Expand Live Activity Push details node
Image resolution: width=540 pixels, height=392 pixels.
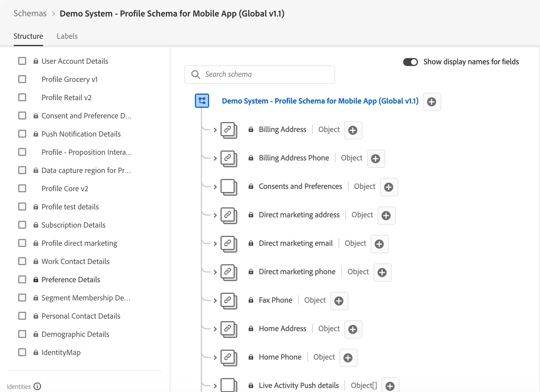pos(215,386)
